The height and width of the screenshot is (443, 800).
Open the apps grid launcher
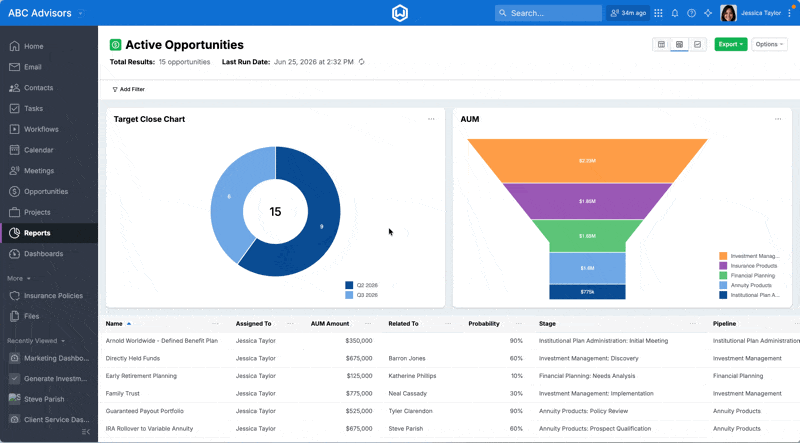658,13
